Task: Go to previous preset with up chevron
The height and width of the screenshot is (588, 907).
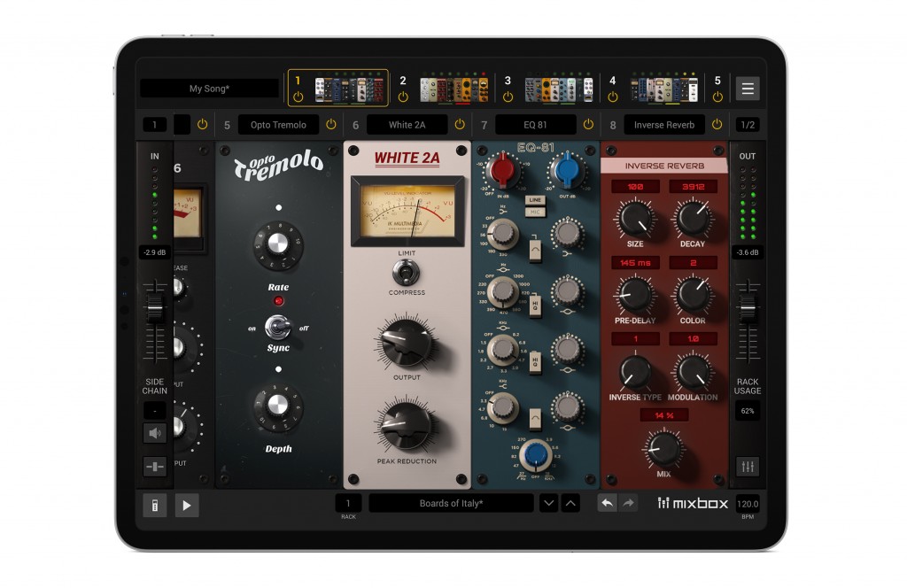Action: (570, 503)
